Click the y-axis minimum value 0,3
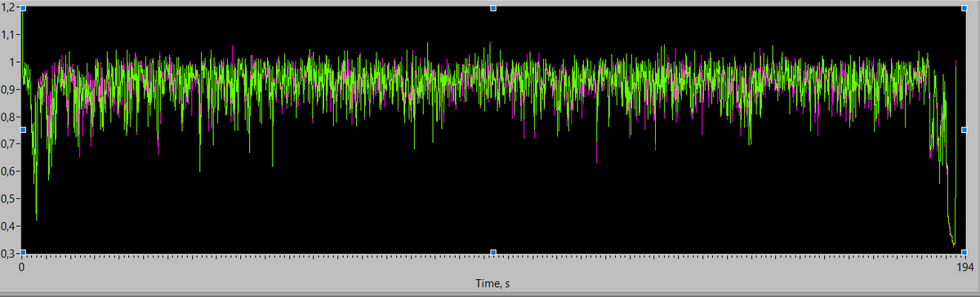This screenshot has width=980, height=297. (x=10, y=253)
